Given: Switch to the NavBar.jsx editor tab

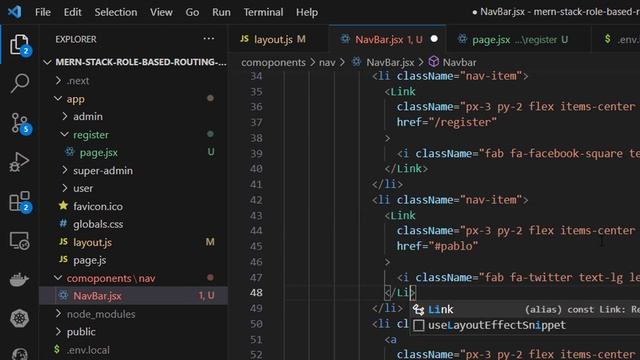Looking at the screenshot, I should [x=387, y=39].
